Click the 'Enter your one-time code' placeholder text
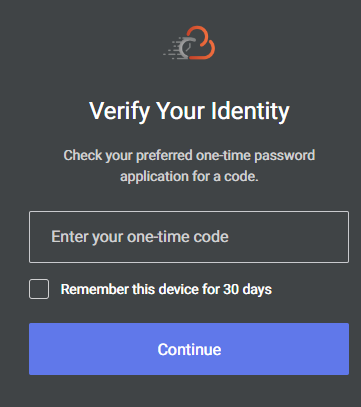Image resolution: width=361 pixels, height=407 pixels. (140, 237)
